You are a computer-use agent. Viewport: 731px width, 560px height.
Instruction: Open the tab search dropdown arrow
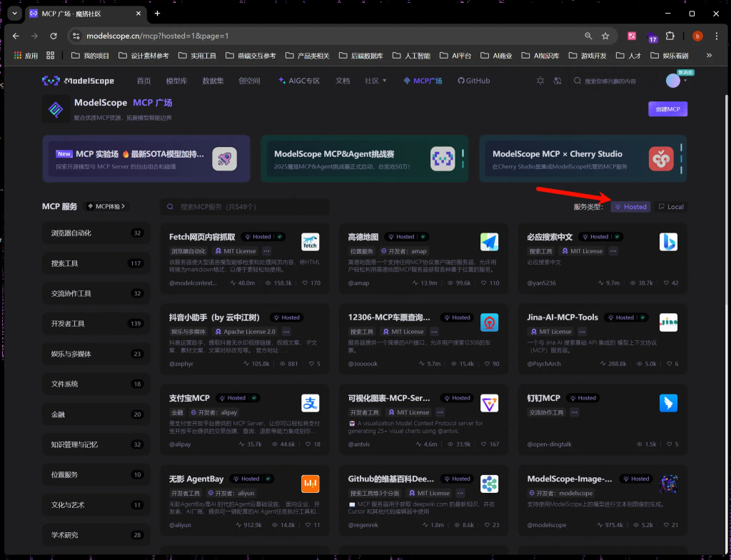[x=14, y=14]
